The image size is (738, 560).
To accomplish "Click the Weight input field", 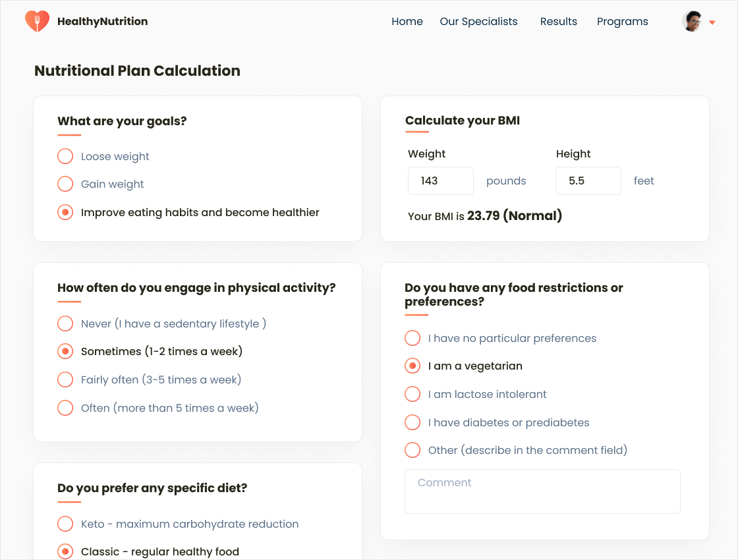I will click(440, 181).
